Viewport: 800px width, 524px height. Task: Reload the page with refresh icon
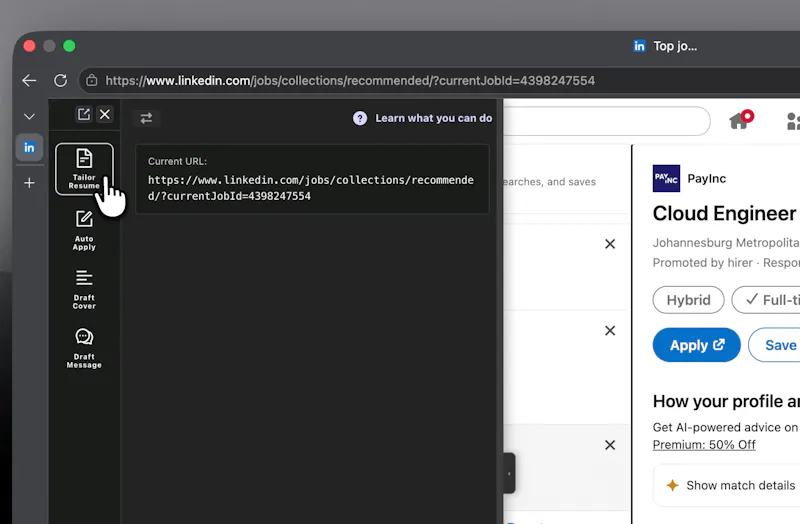[61, 80]
